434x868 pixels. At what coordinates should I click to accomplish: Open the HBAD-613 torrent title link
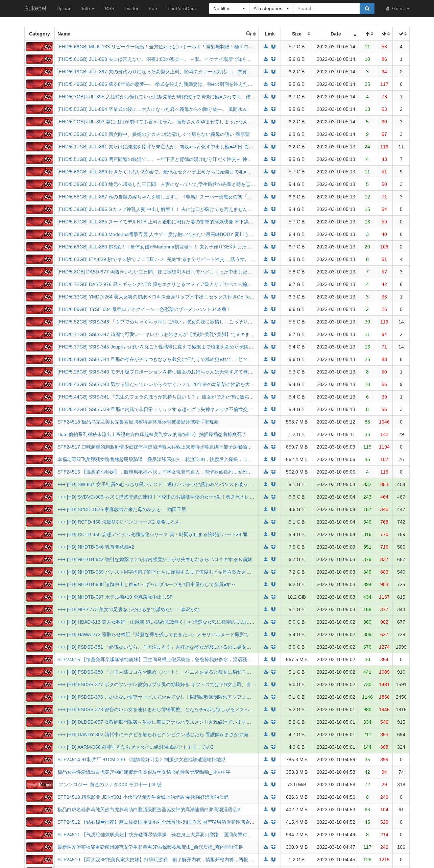156,622
